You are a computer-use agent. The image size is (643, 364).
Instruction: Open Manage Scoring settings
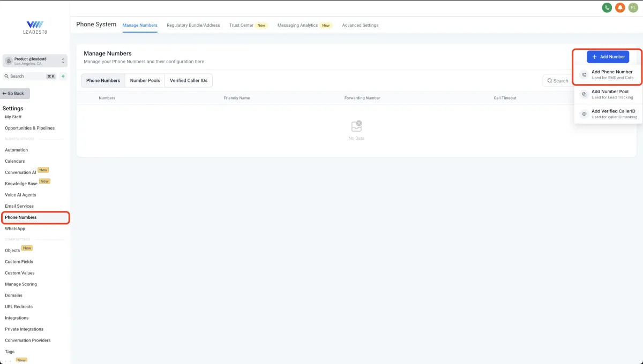pyautogui.click(x=21, y=284)
